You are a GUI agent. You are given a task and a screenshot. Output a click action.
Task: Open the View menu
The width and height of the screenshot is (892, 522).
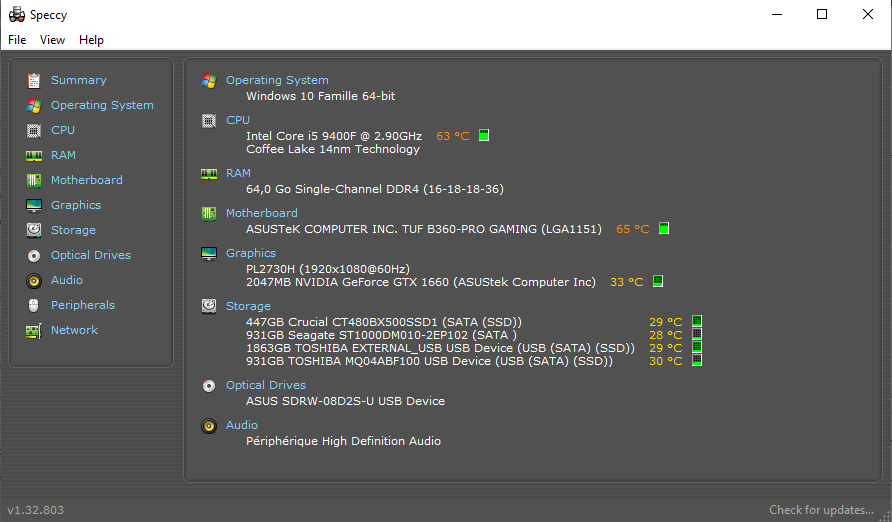pos(52,40)
